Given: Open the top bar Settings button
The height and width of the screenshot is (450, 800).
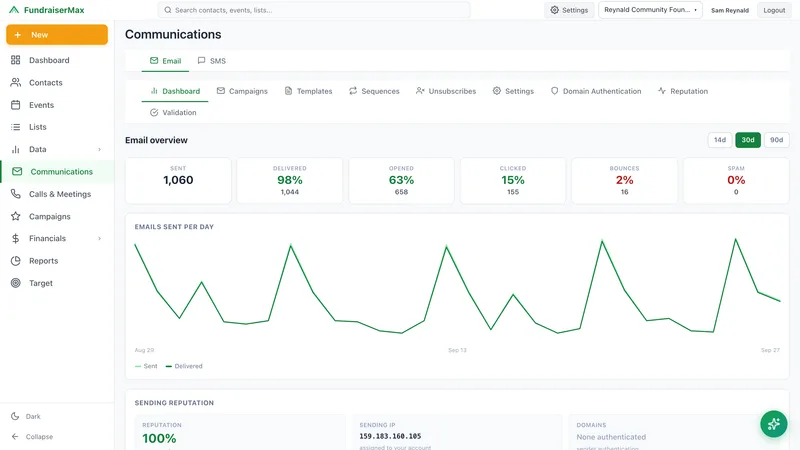Looking at the screenshot, I should (569, 10).
